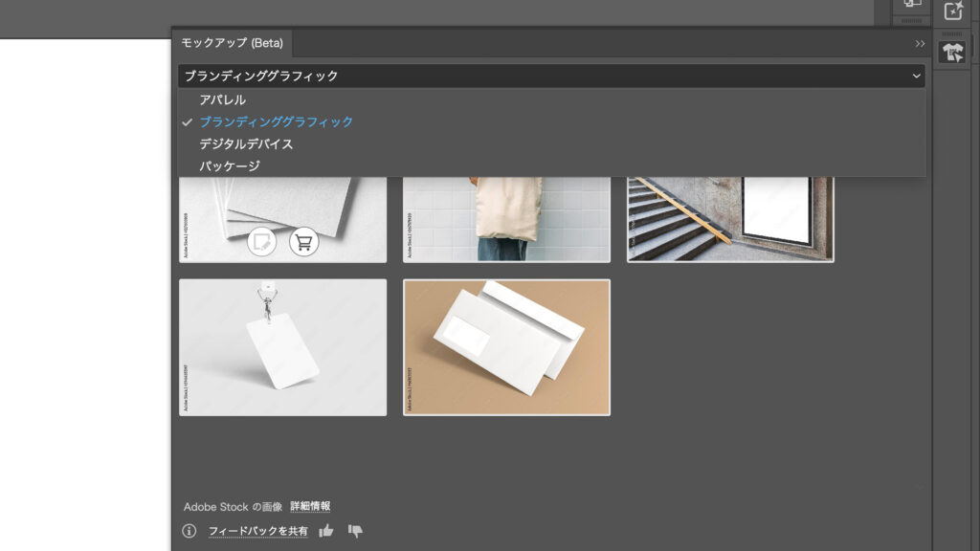Give thumbs down feedback on mockups
The width and height of the screenshot is (980, 551).
pos(353,529)
